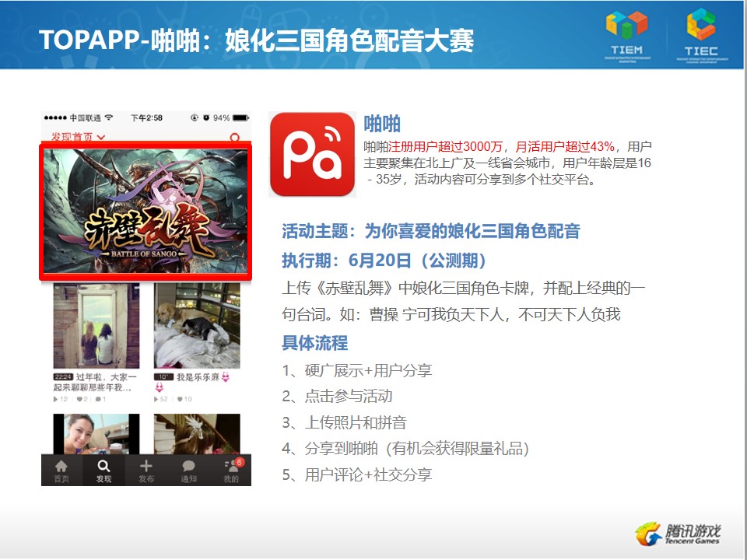
Task: Open the photo of two girls at the window
Action: tap(96, 326)
